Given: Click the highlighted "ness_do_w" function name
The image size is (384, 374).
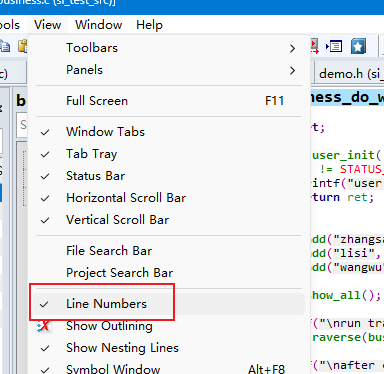Looking at the screenshot, I should [347, 97].
